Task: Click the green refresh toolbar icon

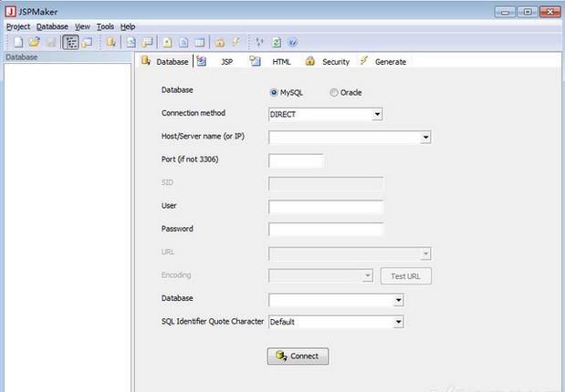Action: (277, 42)
